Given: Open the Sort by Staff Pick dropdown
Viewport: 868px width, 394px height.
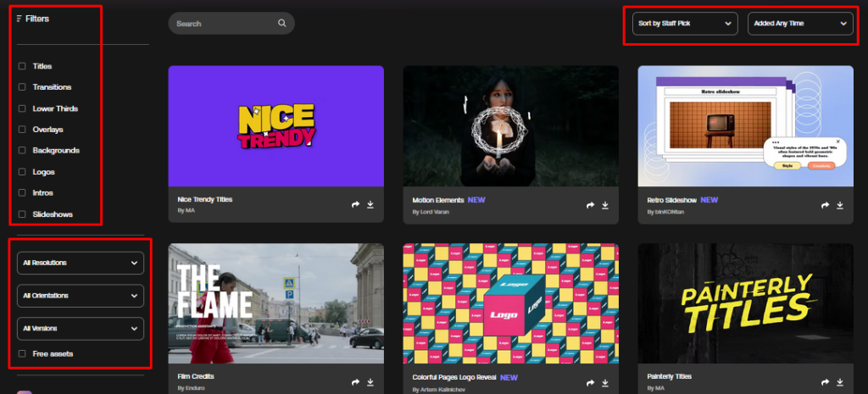Looking at the screenshot, I should tap(685, 24).
